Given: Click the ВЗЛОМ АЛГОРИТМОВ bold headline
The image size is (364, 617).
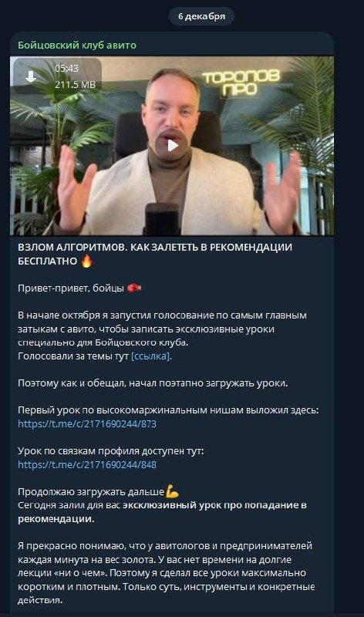Looking at the screenshot, I should (x=155, y=255).
